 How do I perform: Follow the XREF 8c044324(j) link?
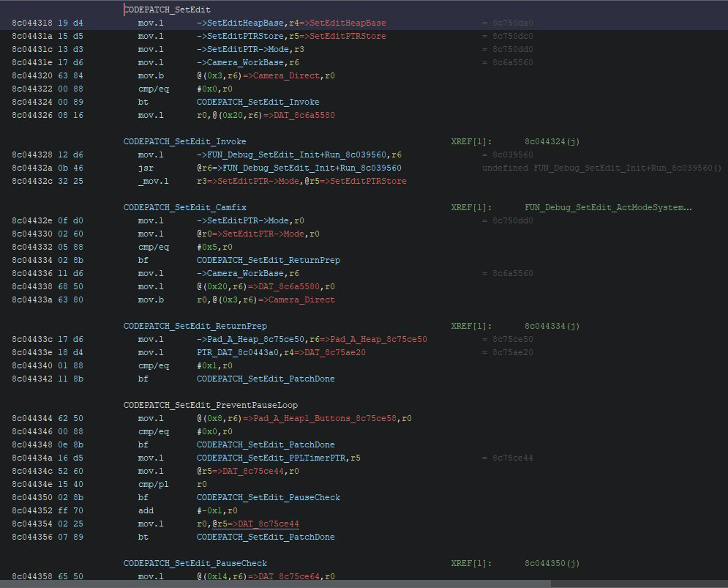click(552, 141)
